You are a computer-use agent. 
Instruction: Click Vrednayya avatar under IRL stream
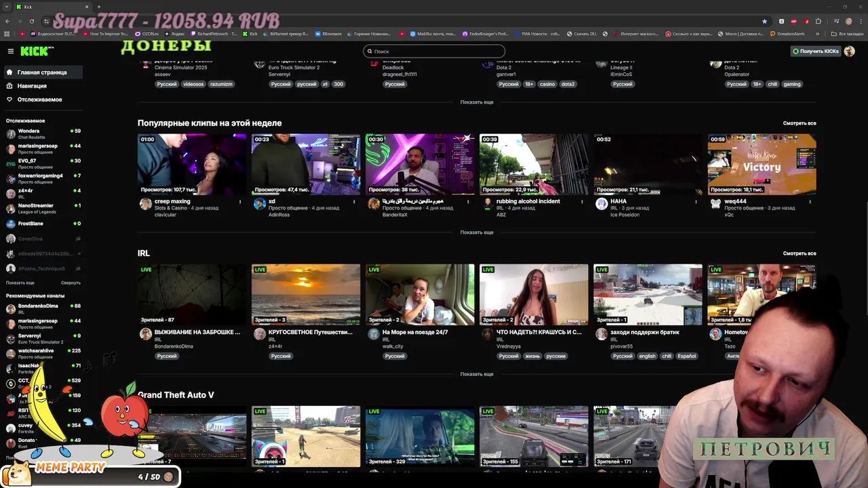point(487,334)
